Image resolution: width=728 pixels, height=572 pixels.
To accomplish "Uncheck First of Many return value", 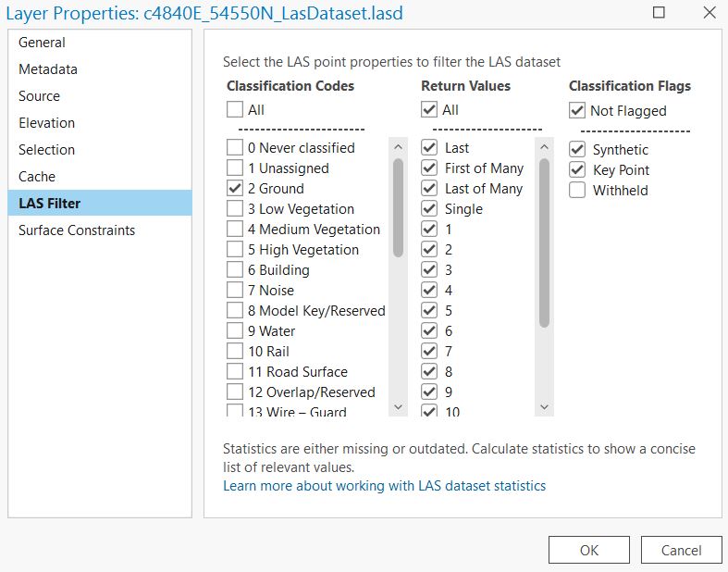I will pos(429,168).
